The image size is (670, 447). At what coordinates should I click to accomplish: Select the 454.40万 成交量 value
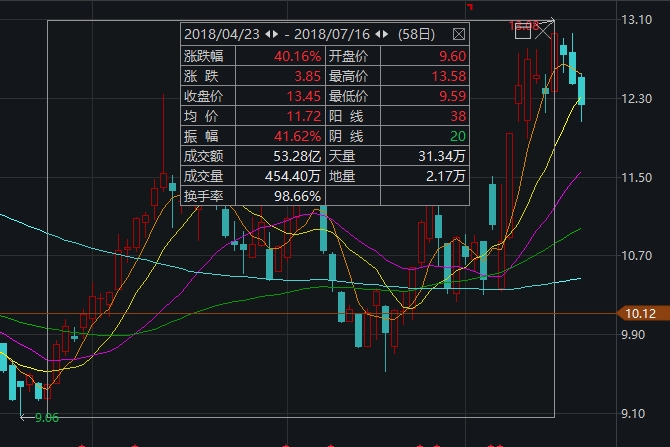pyautogui.click(x=293, y=176)
